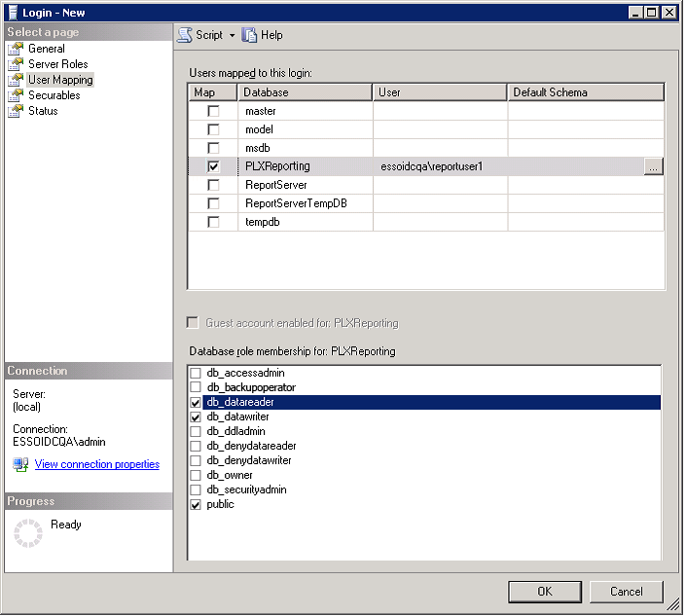The width and height of the screenshot is (686, 616).
Task: Click the Help book icon
Action: pyautogui.click(x=249, y=35)
